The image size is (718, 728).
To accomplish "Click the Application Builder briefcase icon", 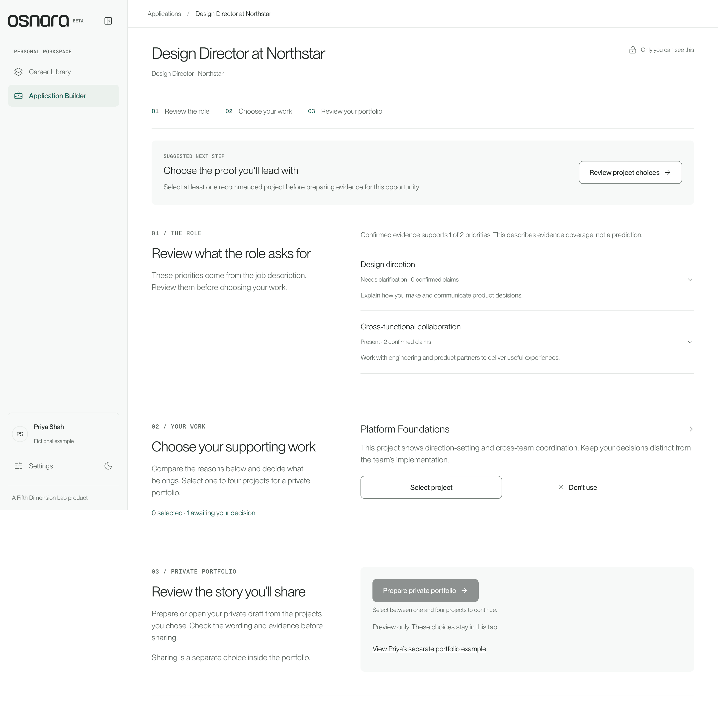I will 18,96.
